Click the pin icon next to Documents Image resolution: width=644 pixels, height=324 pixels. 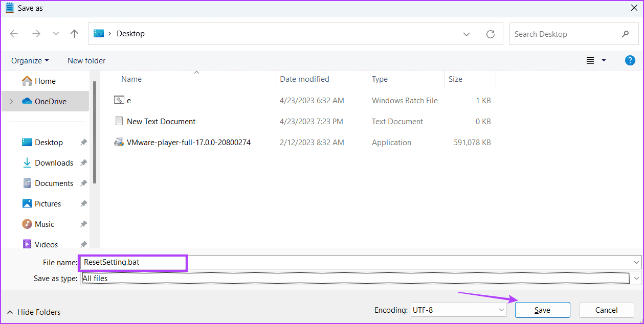click(83, 183)
